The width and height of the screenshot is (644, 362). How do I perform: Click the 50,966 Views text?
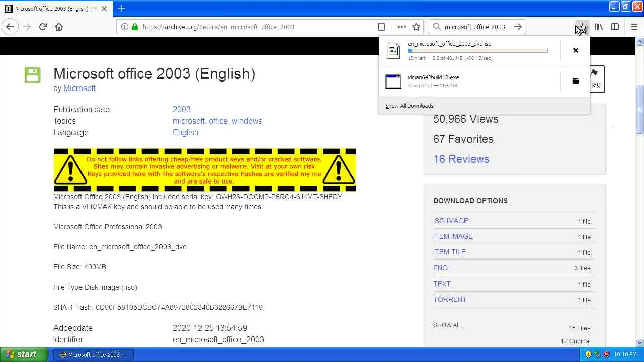(465, 119)
